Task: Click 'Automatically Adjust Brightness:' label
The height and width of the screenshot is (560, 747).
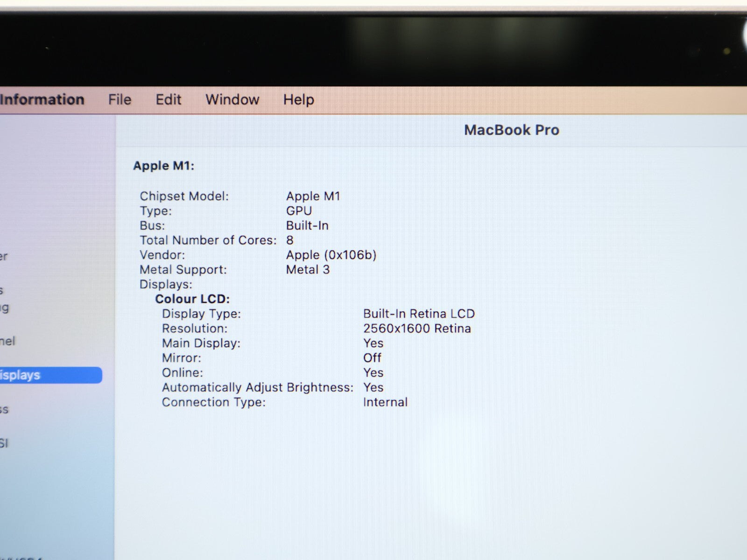Action: [x=258, y=387]
